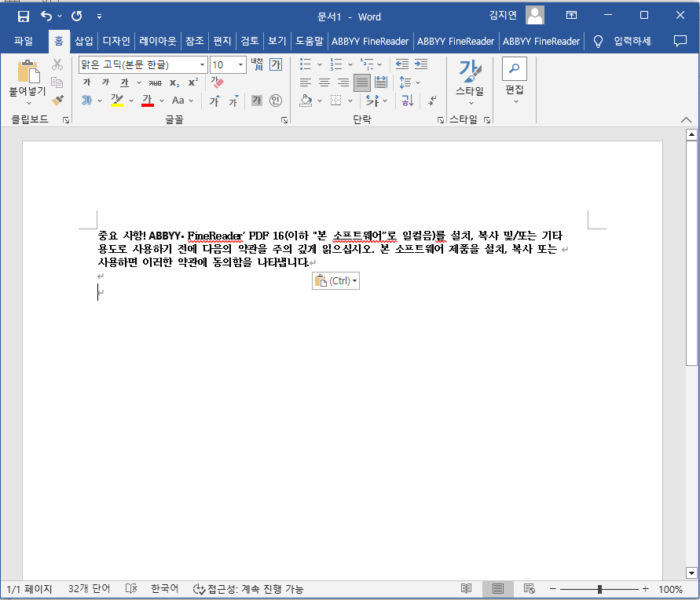
Task: Center the text
Action: click(324, 82)
